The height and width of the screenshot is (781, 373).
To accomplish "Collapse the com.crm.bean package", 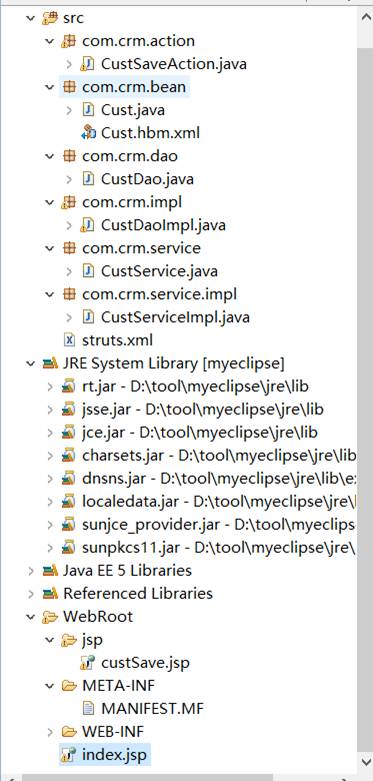I will point(49,87).
